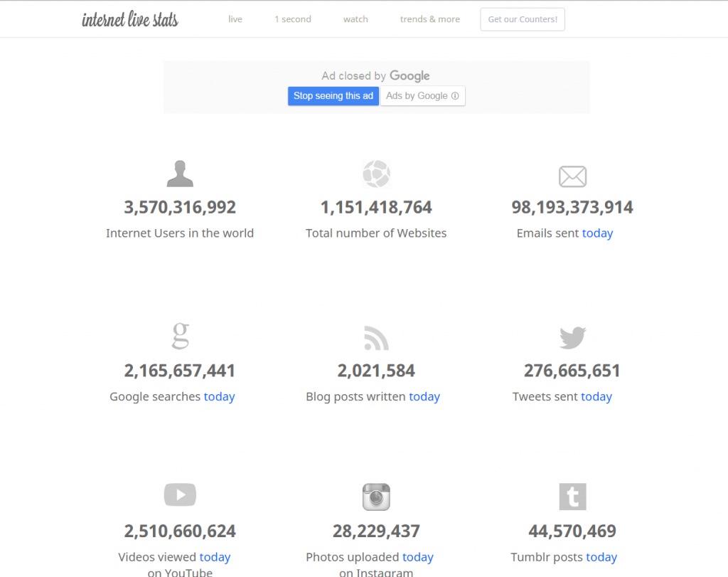Open the 'trends & more' menu

(429, 19)
